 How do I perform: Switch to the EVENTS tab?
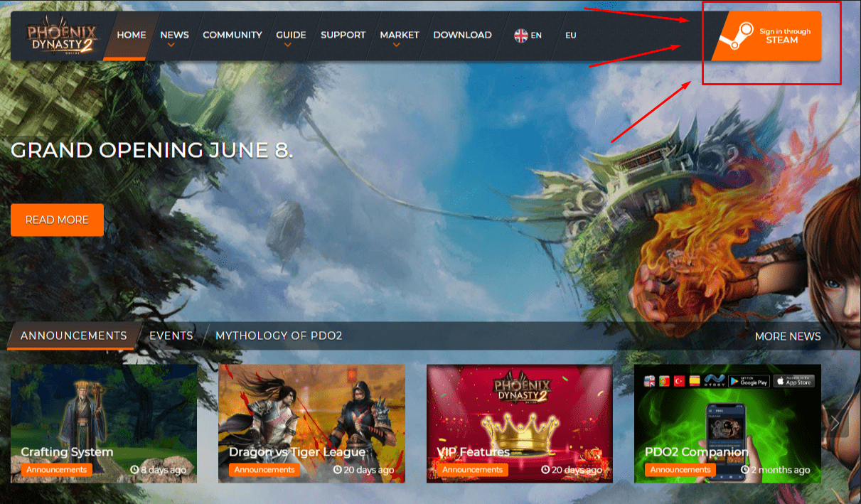[x=171, y=336]
